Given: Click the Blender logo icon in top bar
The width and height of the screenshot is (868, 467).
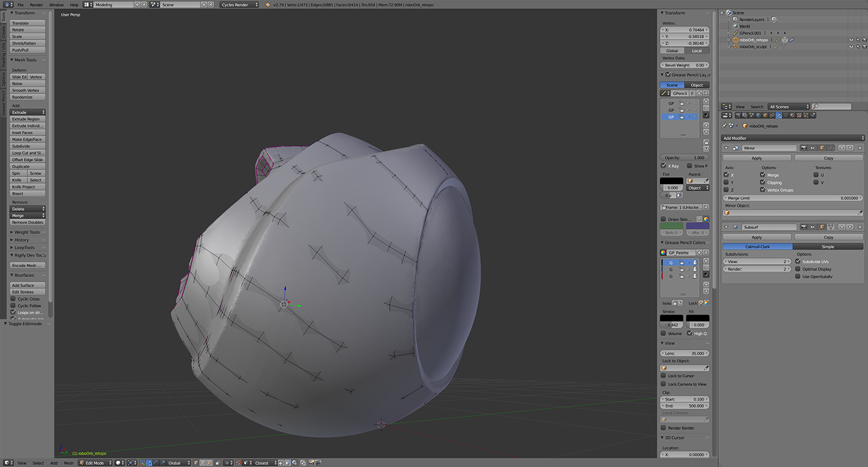Looking at the screenshot, I should (x=267, y=5).
